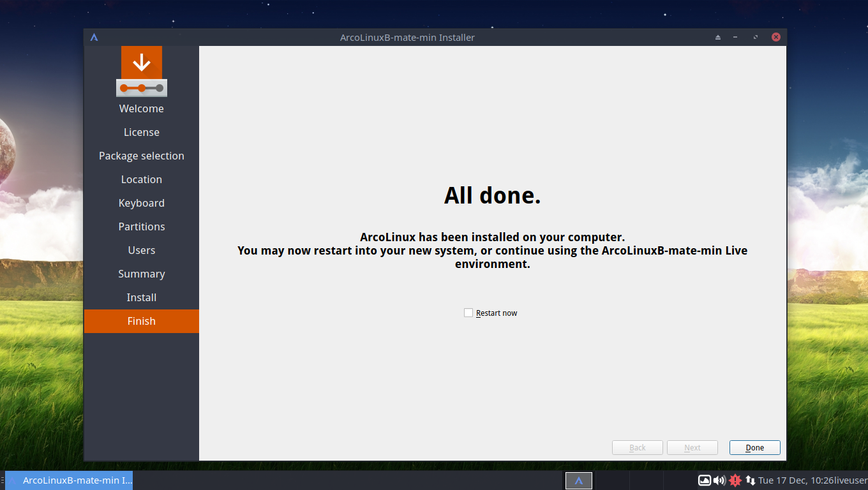Screen dimensions: 868x490
Task: Select the ArcoLinuxB-mate-min taskbar window button
Action: pos(69,480)
